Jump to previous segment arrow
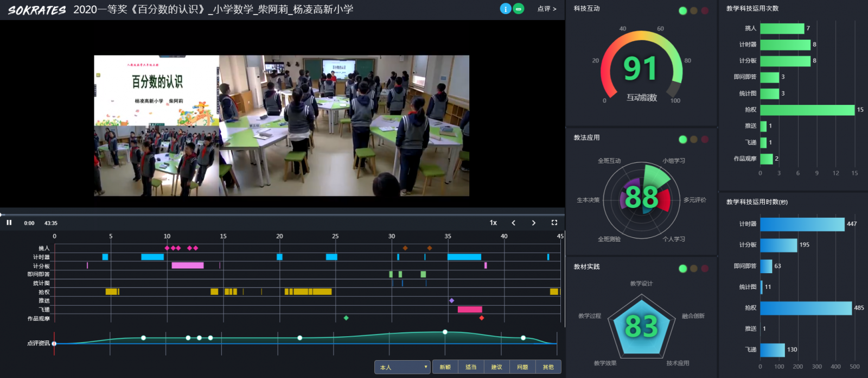 tap(513, 223)
